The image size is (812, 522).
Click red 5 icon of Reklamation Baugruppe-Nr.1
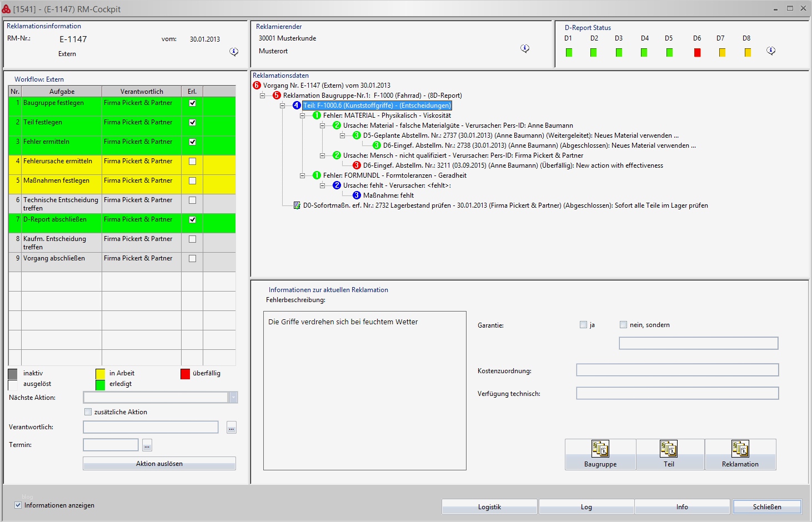pos(277,96)
